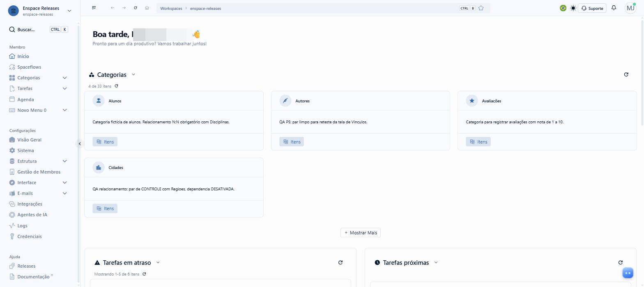This screenshot has width=644, height=287.
Task: Open the MJ user avatar menu
Action: (x=630, y=8)
